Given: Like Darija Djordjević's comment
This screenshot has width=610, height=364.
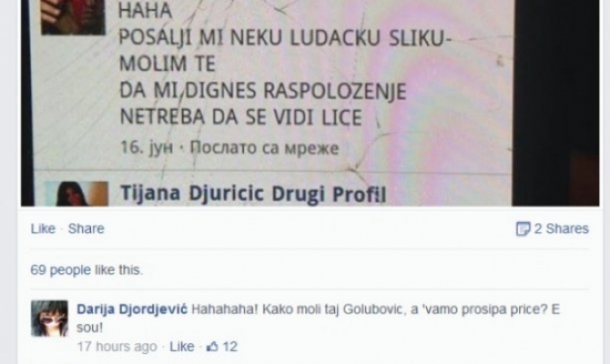Looking at the screenshot, I should point(182,347).
